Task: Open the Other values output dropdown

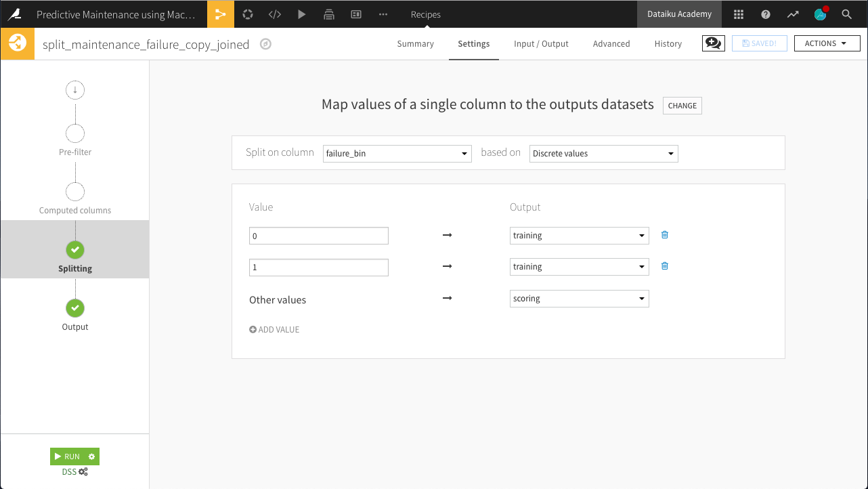Action: pos(580,299)
